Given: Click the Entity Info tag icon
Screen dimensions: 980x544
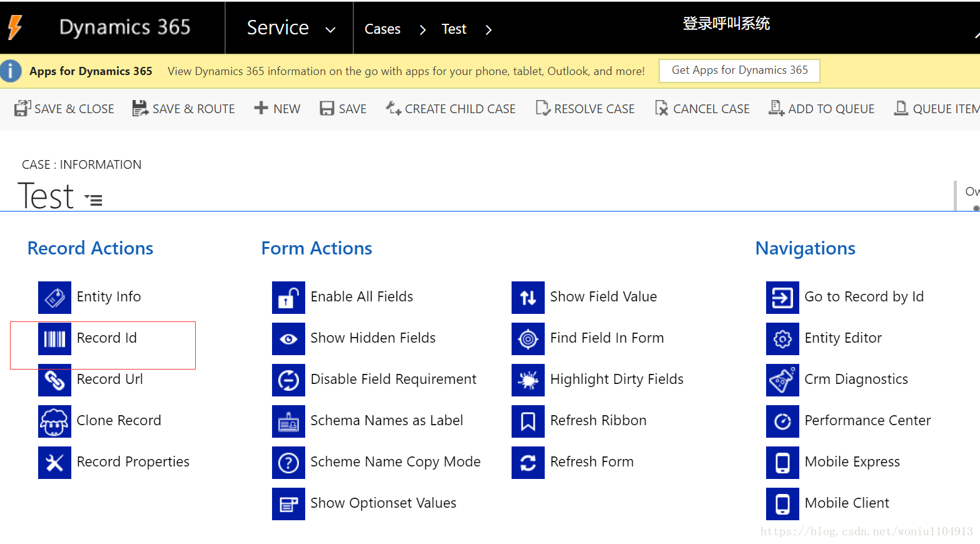Looking at the screenshot, I should 54,297.
